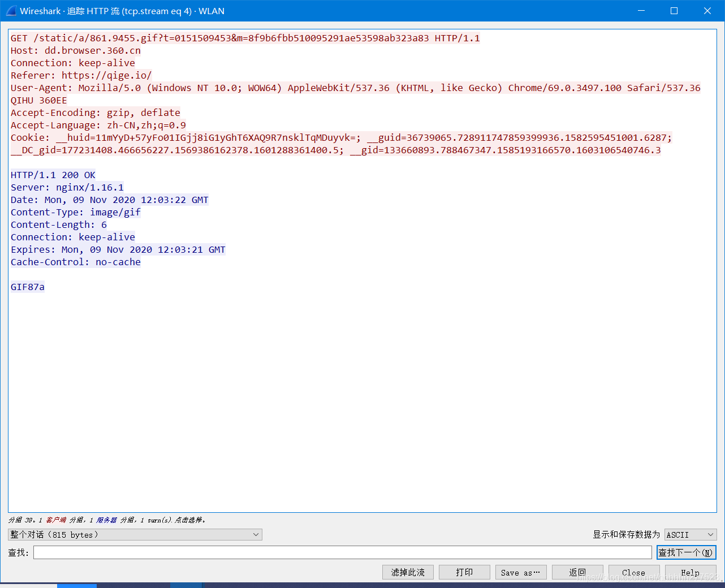Screen dimensions: 725x588
Task: Minimize the Wireshark stream window
Action: tap(641, 11)
